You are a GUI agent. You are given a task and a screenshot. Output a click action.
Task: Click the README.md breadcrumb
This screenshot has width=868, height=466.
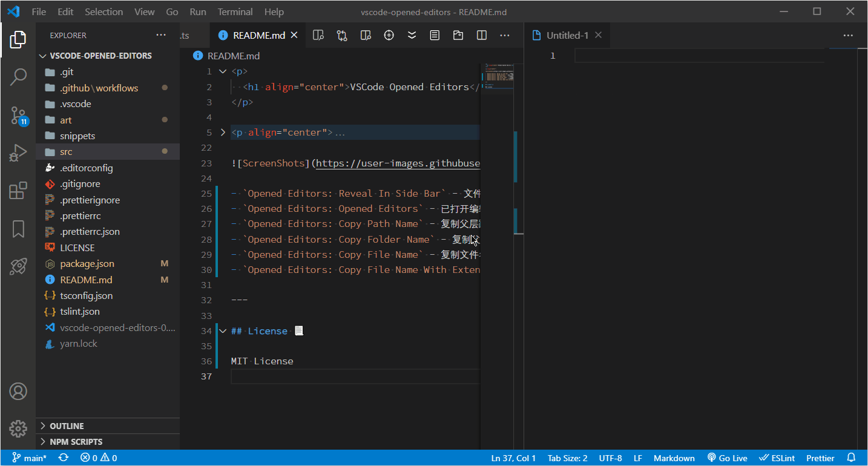(x=226, y=56)
